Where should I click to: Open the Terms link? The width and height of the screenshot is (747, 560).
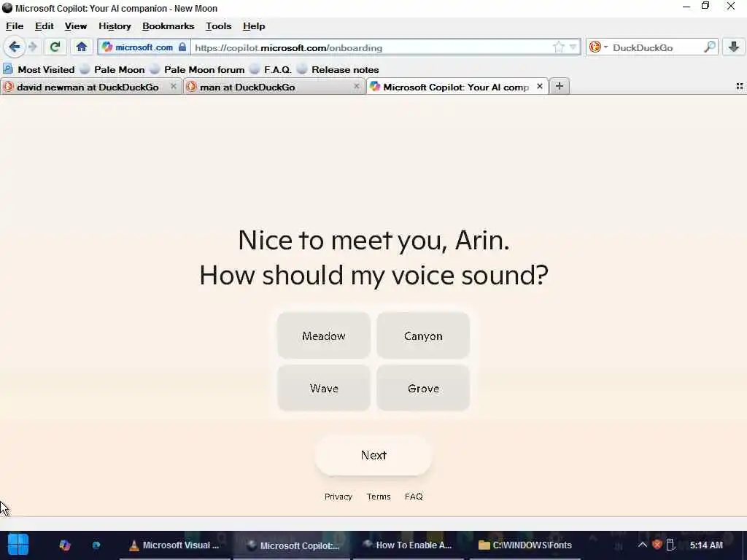click(x=379, y=497)
